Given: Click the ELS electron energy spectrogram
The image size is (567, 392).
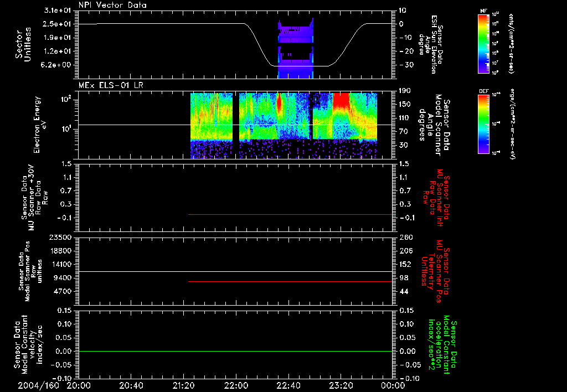Looking at the screenshot, I should coord(284,126).
